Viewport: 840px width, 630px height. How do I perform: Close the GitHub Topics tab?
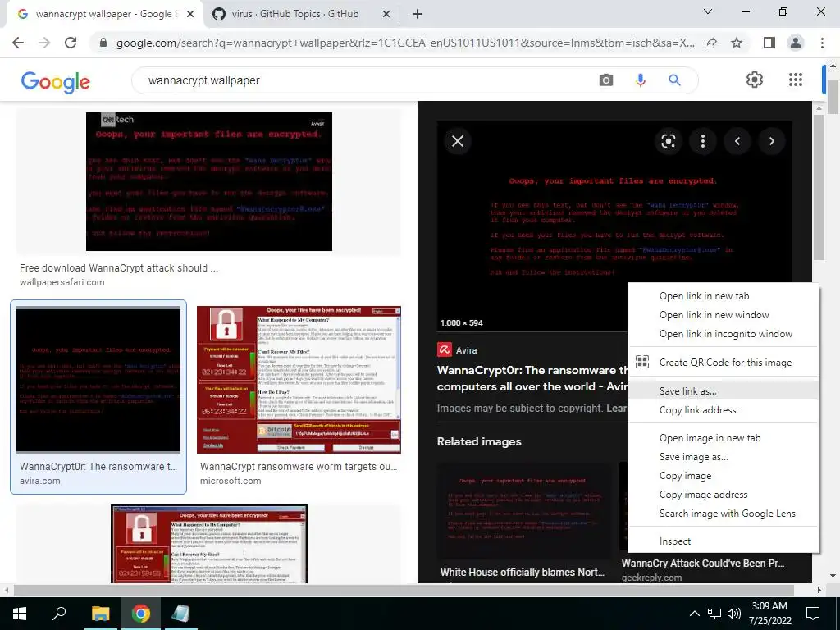(x=386, y=14)
